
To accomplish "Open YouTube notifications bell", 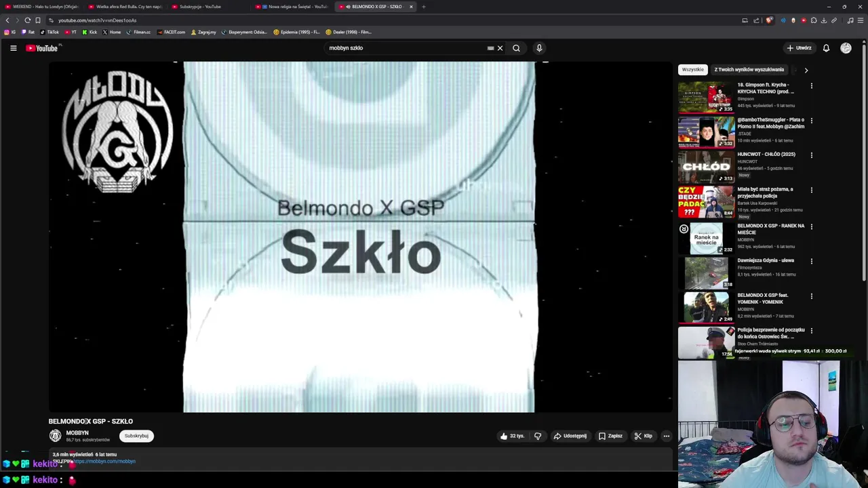I will coord(826,48).
